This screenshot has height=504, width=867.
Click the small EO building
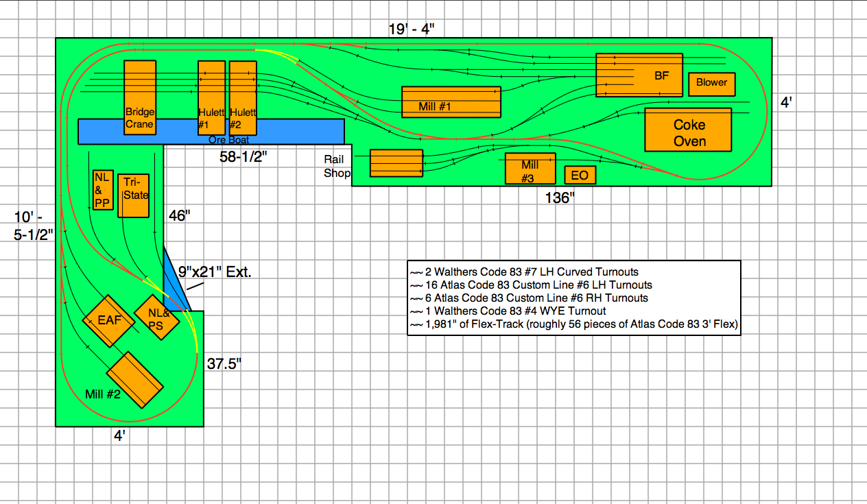pos(580,176)
